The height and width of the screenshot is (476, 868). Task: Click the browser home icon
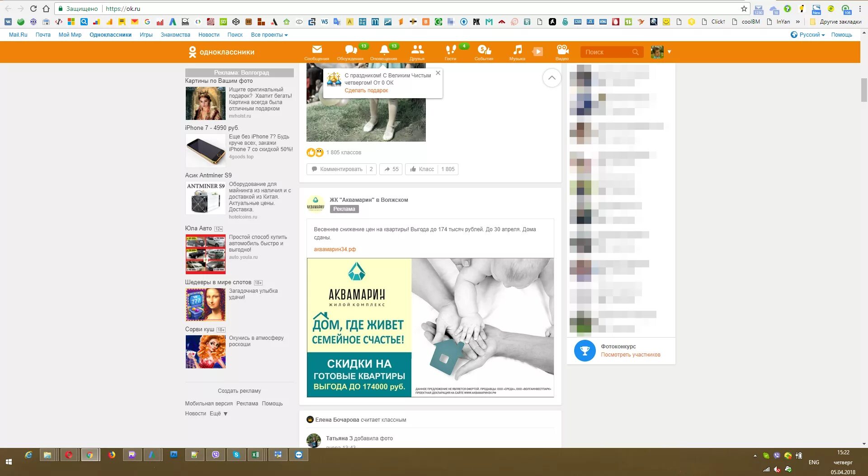click(46, 9)
